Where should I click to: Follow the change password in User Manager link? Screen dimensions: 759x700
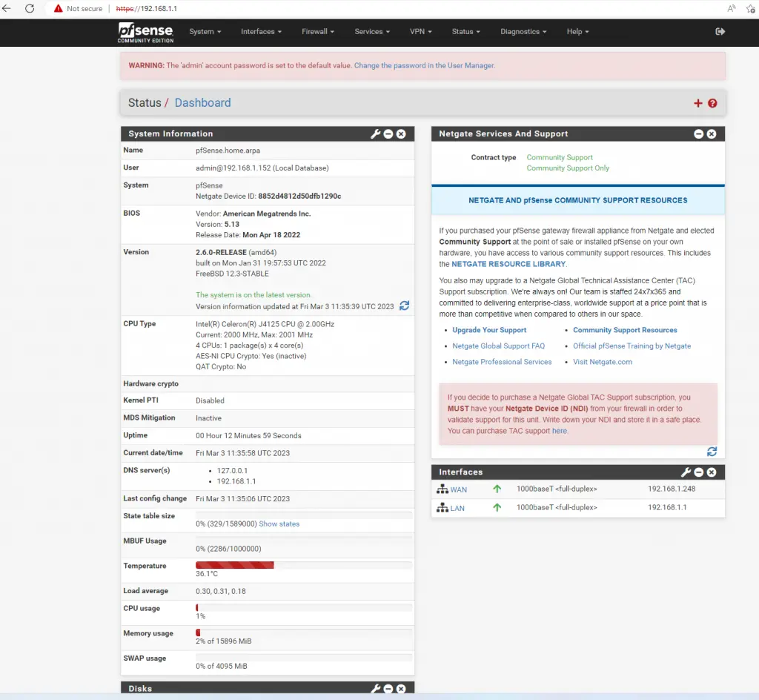425,66
